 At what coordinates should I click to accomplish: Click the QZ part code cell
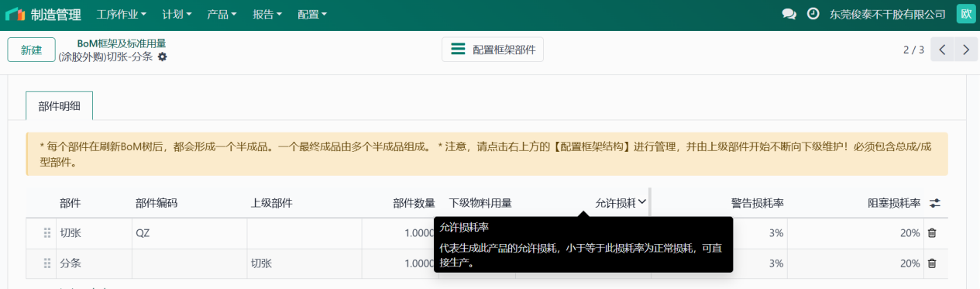point(189,232)
